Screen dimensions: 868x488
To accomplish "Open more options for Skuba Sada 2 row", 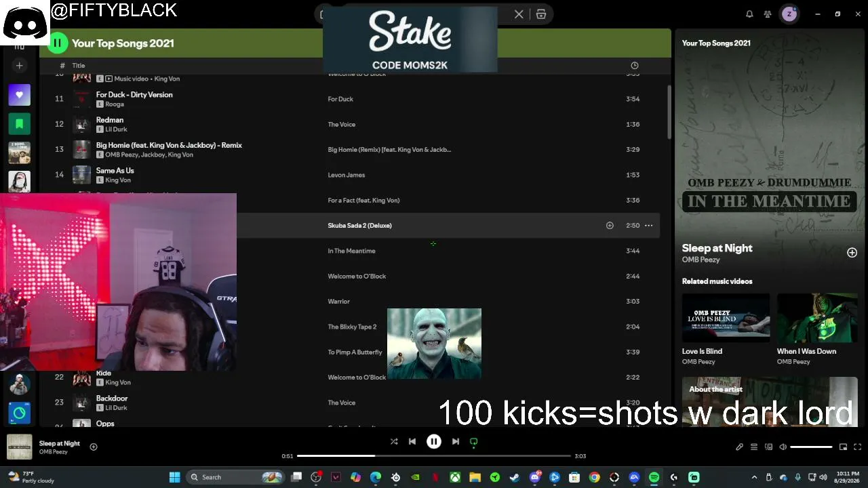I will [x=649, y=226].
